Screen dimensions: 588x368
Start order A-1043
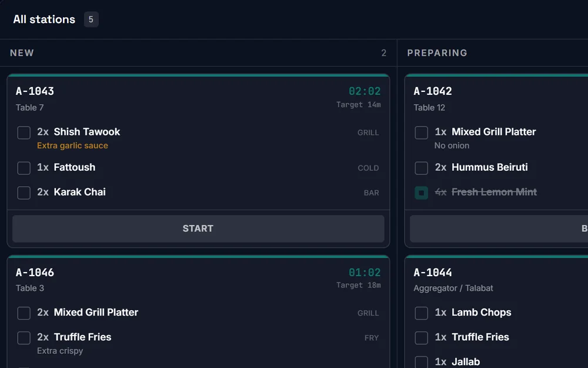[198, 228]
